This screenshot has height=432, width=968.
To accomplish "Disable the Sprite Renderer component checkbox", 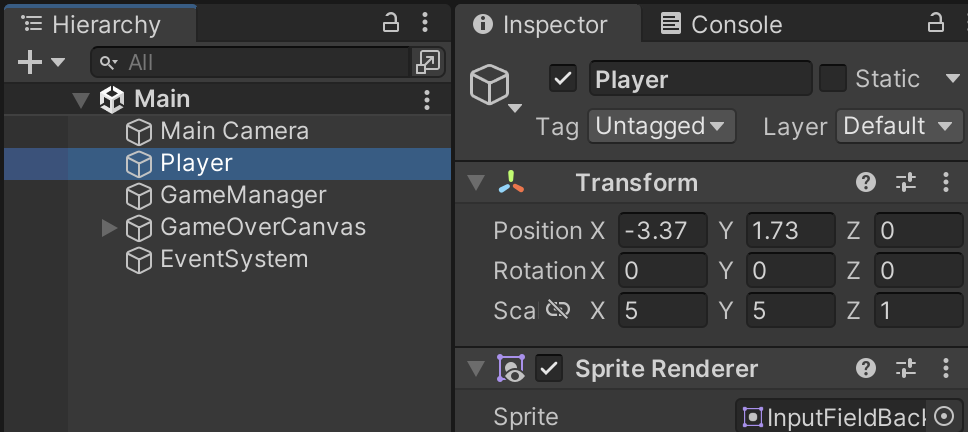I will (x=549, y=369).
